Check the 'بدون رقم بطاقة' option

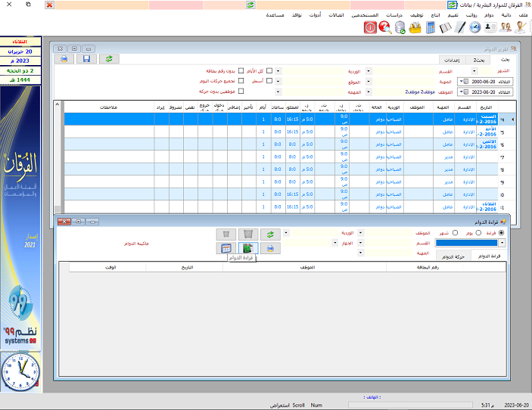[241, 71]
